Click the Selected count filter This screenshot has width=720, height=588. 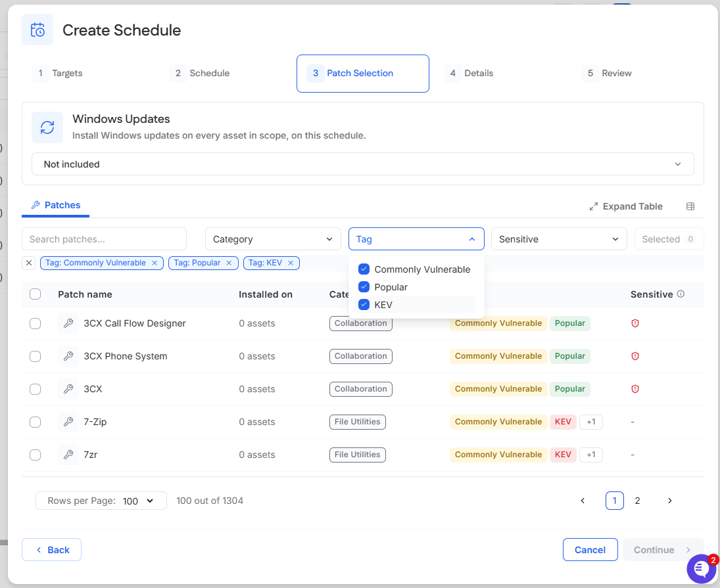[x=669, y=239]
